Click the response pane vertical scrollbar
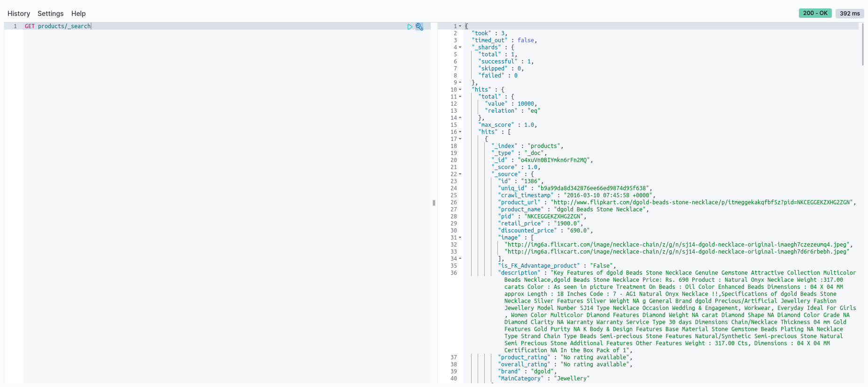 pyautogui.click(x=862, y=45)
